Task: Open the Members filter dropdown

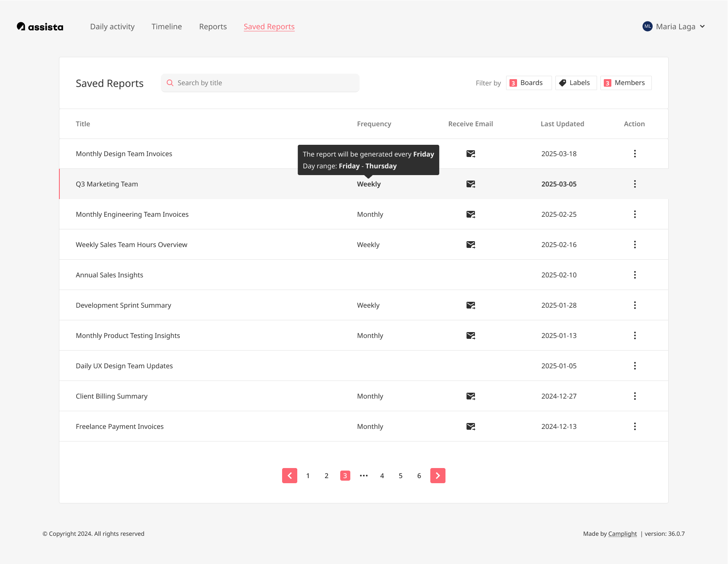Action: (626, 83)
